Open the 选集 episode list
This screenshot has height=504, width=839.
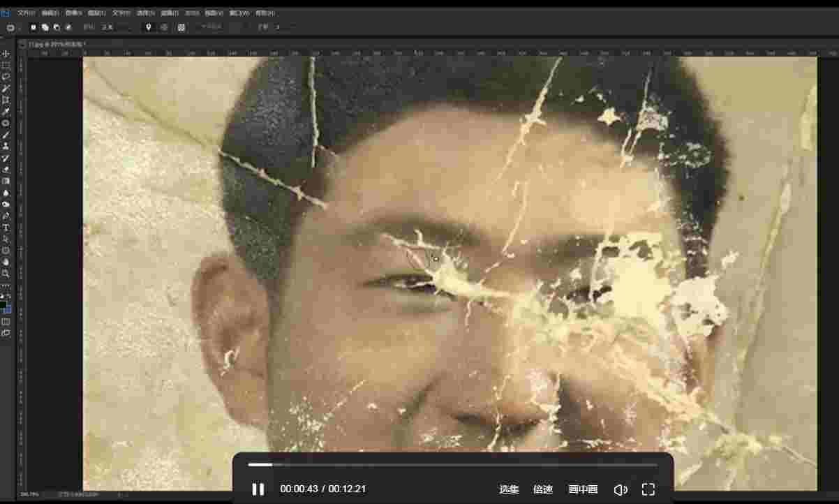pyautogui.click(x=509, y=489)
